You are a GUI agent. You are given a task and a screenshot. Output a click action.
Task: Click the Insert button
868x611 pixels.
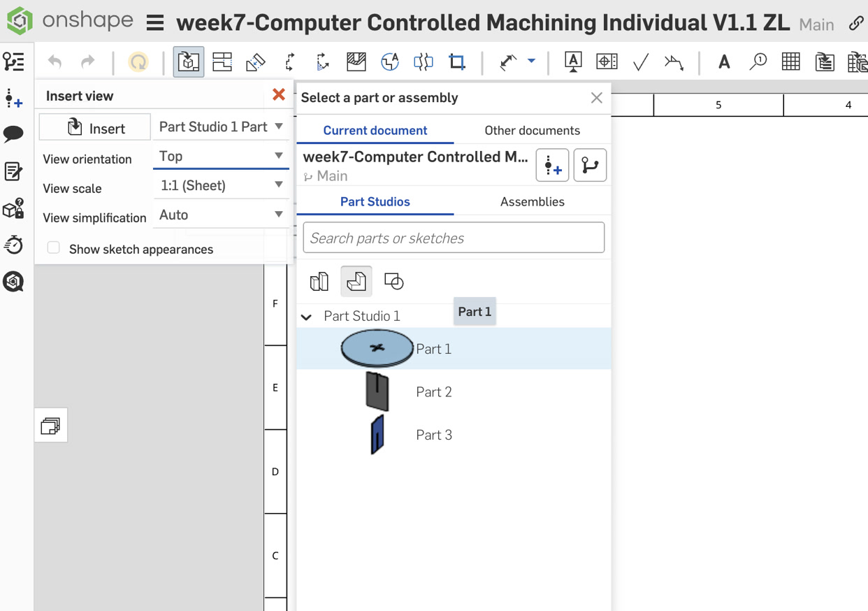point(95,127)
